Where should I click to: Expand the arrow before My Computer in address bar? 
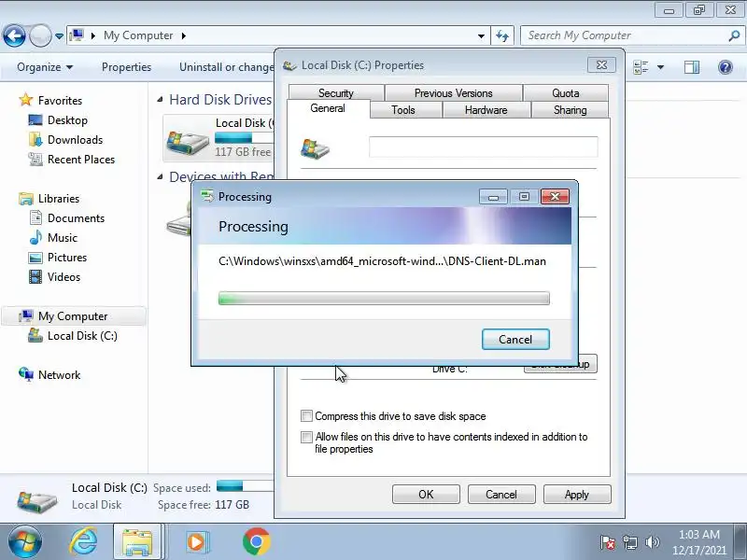(x=92, y=35)
